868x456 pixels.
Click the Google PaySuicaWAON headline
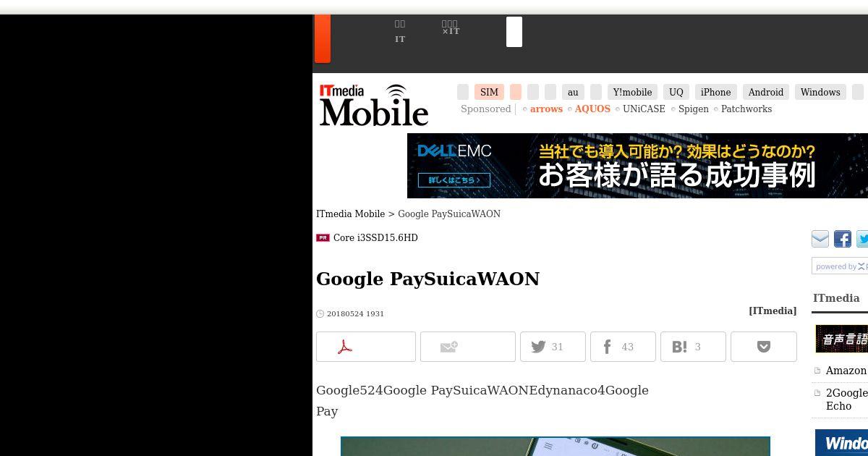pos(427,279)
